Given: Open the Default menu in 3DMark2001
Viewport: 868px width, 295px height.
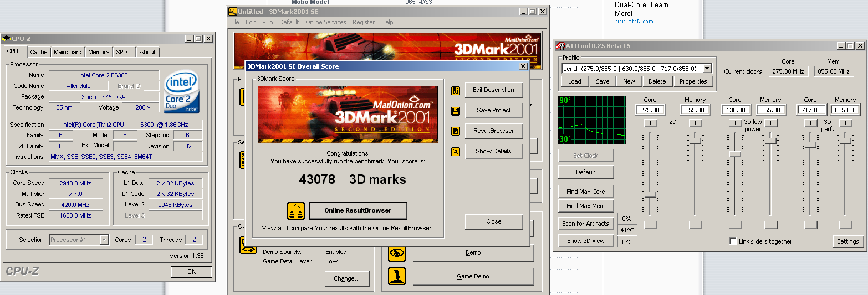Looking at the screenshot, I should click(x=289, y=22).
